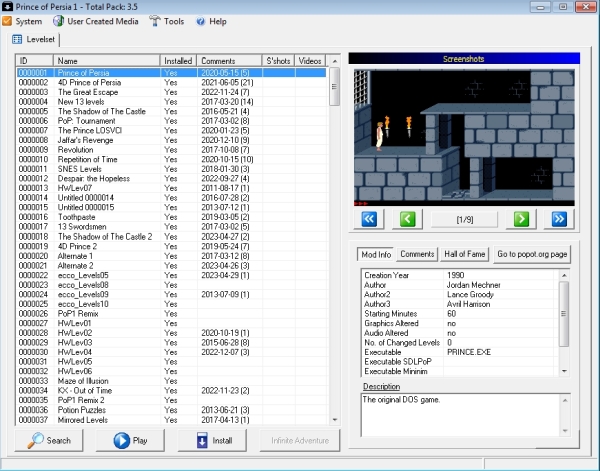Select 'Mirrored Levels' levelset
Screen dimensions: 600x471
pyautogui.click(x=171, y=420)
